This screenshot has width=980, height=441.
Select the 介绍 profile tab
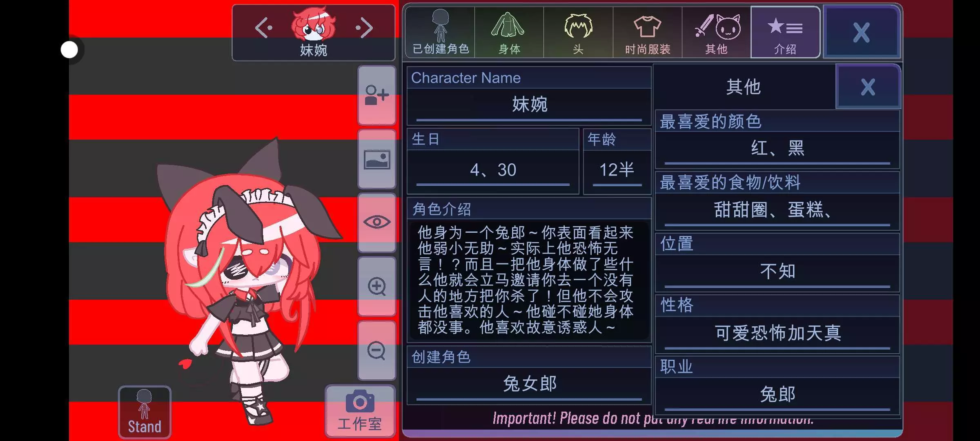[785, 32]
